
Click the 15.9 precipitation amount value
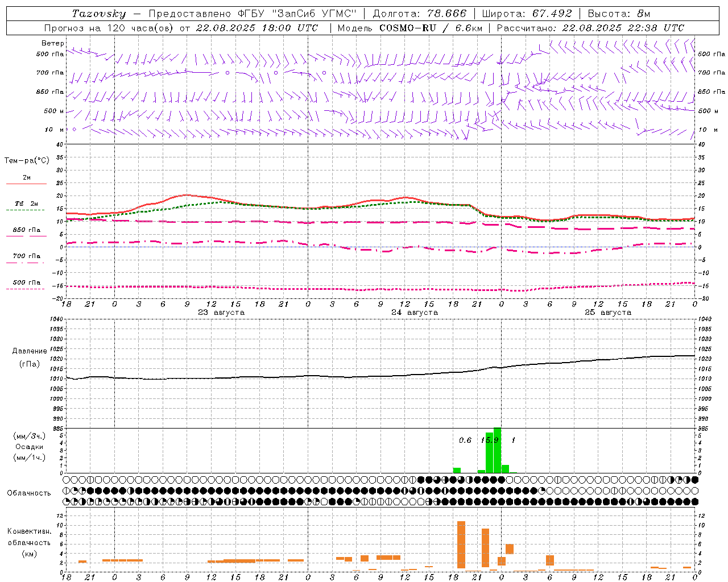489,440
